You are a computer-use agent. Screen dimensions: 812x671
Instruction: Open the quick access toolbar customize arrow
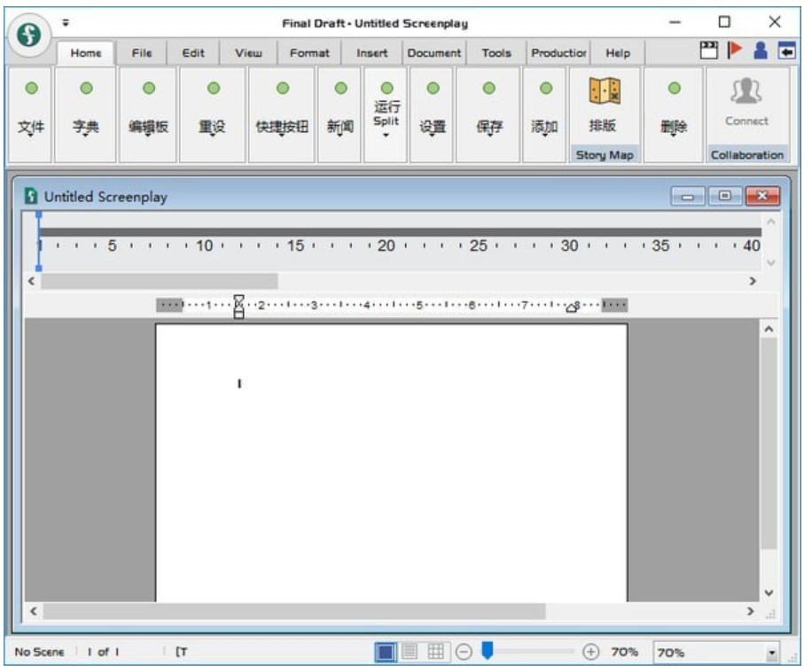(66, 23)
